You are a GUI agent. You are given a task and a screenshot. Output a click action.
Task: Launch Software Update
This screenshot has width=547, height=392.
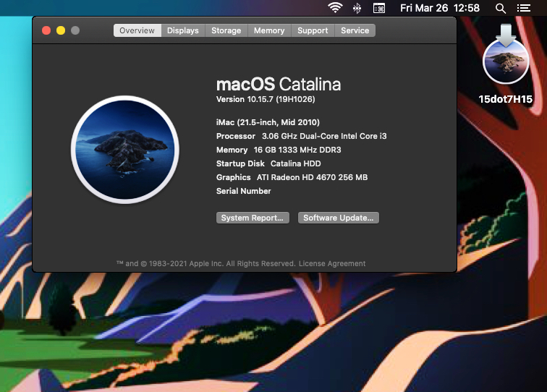pos(339,218)
